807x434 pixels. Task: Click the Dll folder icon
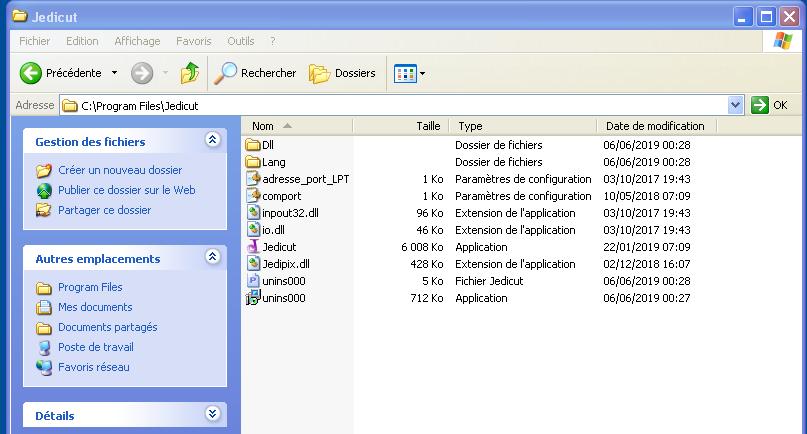point(253,145)
